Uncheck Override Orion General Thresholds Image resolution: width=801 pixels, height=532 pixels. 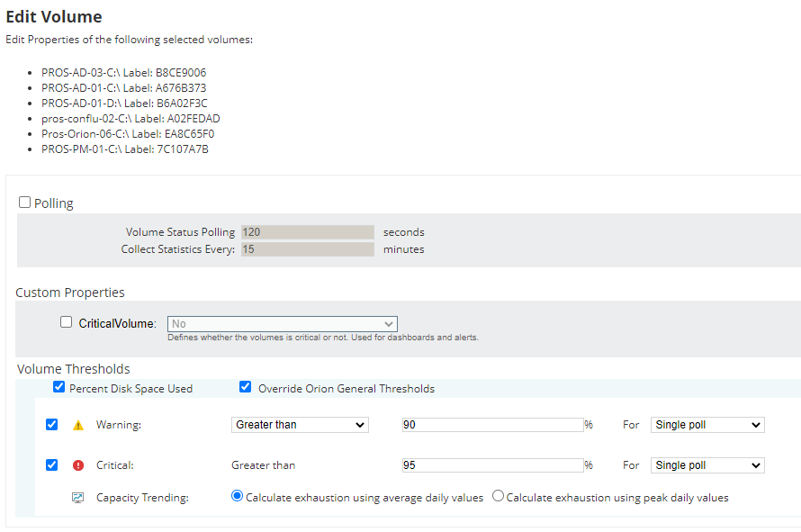click(245, 387)
